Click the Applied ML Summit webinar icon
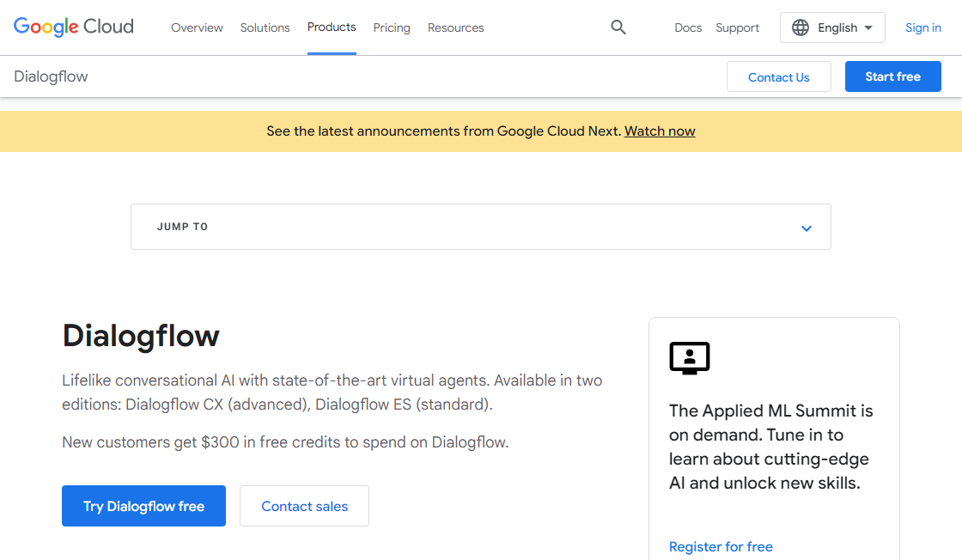 click(689, 357)
